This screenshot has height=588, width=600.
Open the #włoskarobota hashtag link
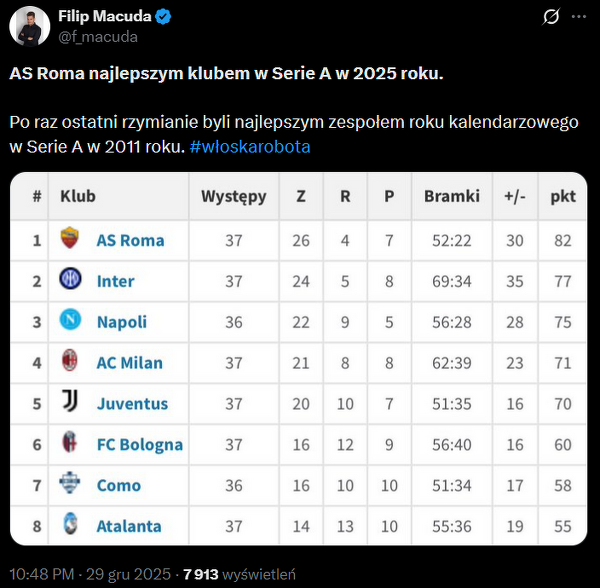tap(249, 146)
